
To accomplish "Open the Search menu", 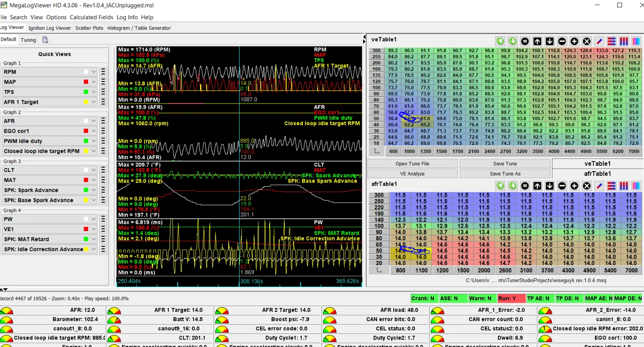I will point(19,17).
